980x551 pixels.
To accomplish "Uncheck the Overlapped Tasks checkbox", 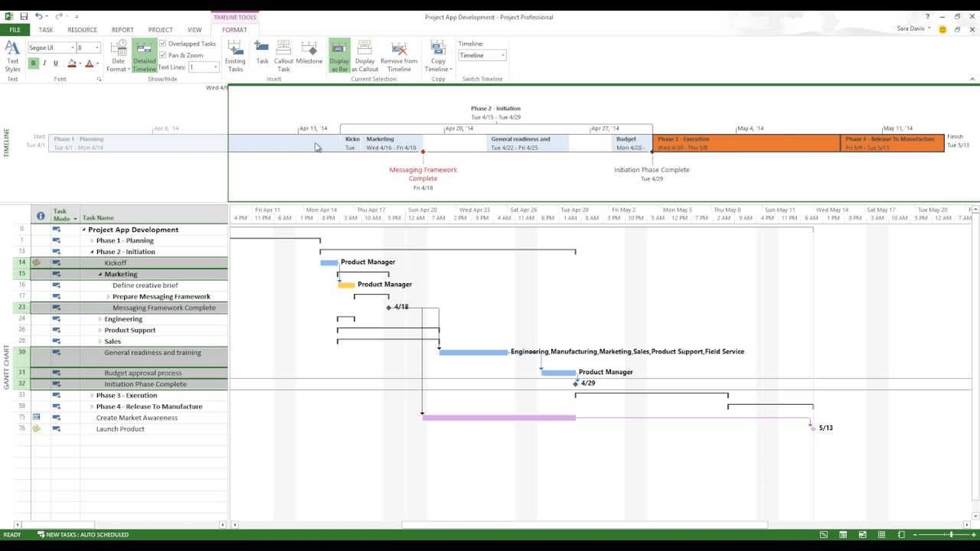I will pos(163,44).
